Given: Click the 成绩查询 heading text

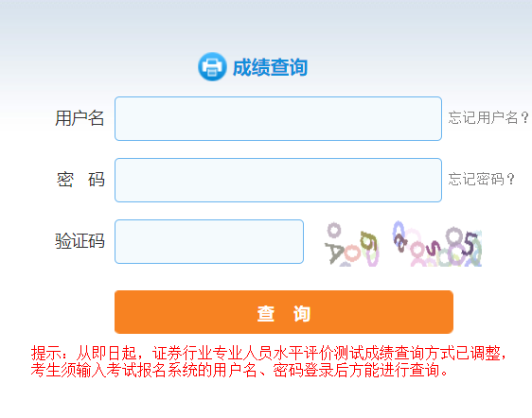Looking at the screenshot, I should pyautogui.click(x=270, y=67).
